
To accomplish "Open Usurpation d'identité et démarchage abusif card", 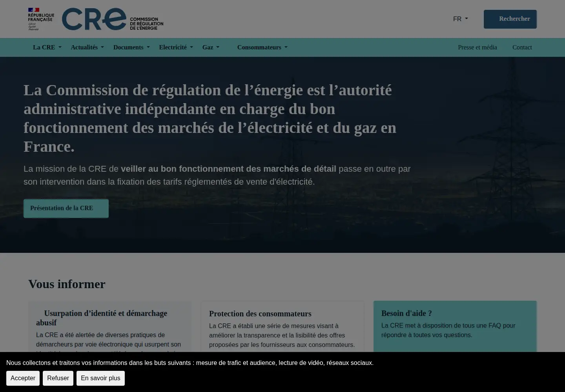I will pos(110,327).
